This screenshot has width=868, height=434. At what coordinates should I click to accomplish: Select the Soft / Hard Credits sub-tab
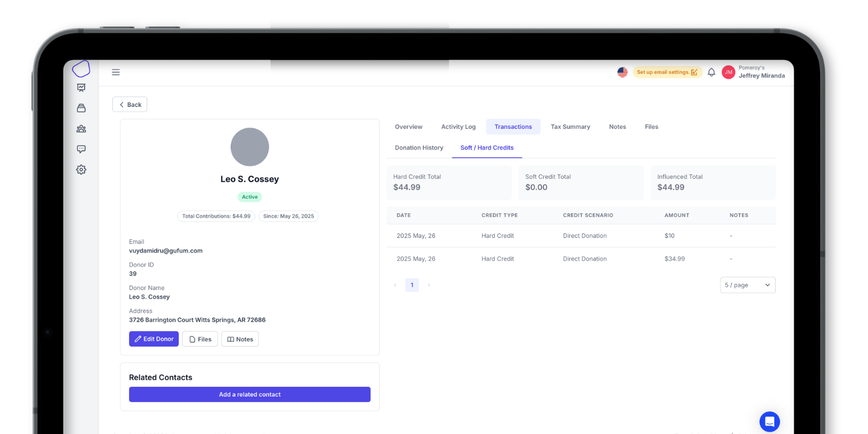tap(487, 148)
